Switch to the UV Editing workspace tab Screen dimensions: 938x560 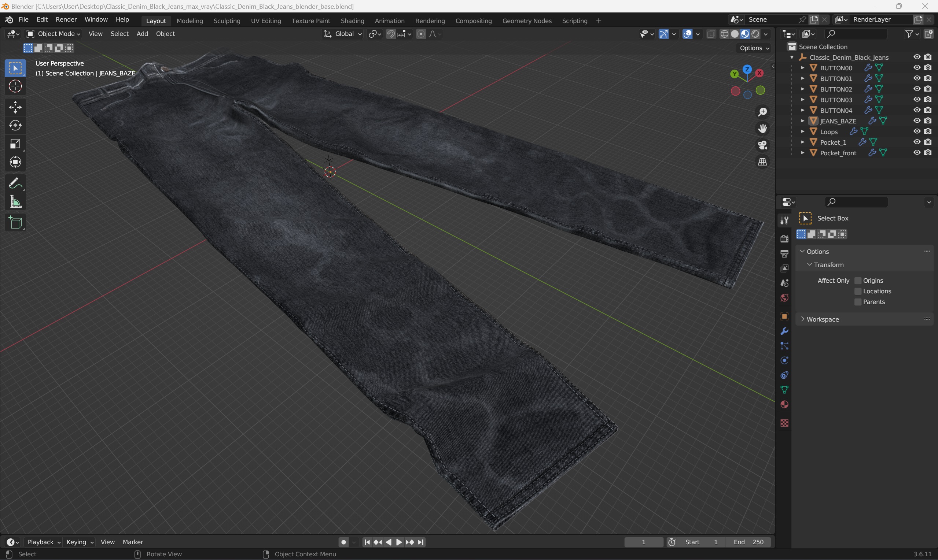[266, 21]
